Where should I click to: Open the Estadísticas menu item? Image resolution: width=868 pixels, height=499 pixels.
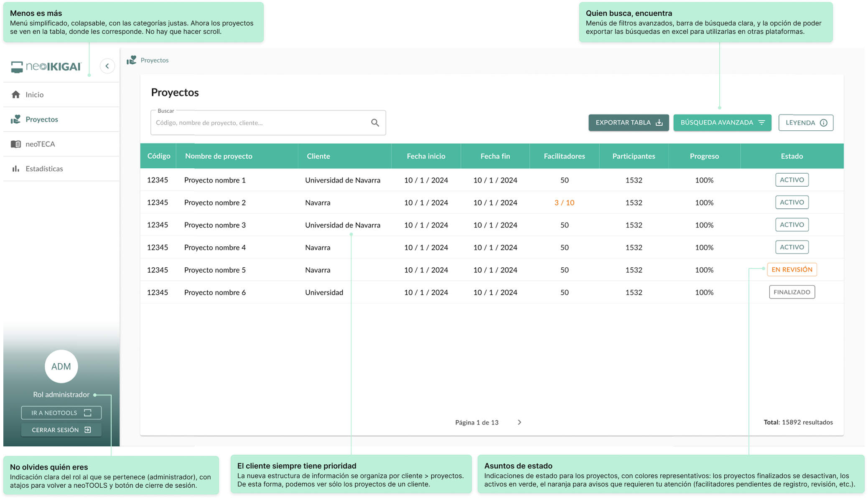(x=44, y=169)
